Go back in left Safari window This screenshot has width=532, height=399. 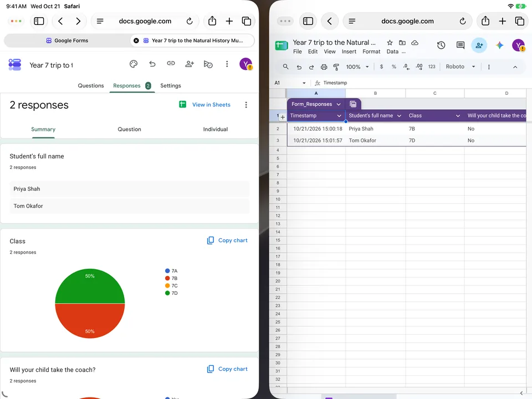pos(60,21)
